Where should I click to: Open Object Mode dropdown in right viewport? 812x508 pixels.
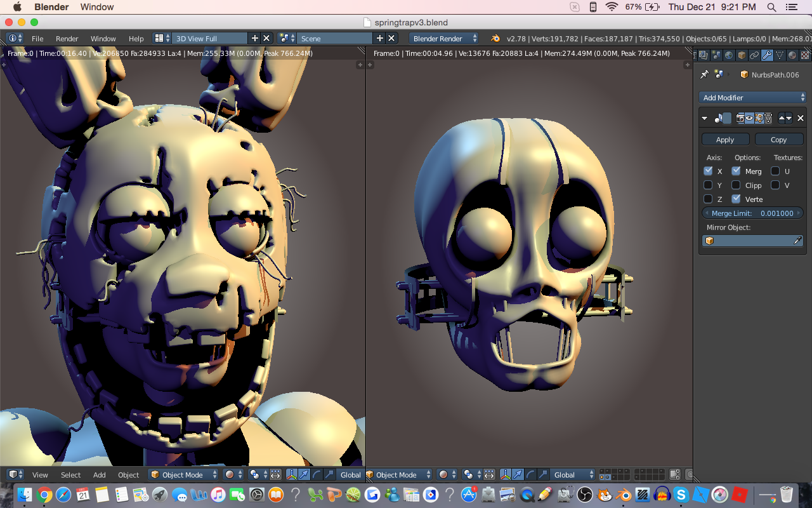tap(398, 474)
